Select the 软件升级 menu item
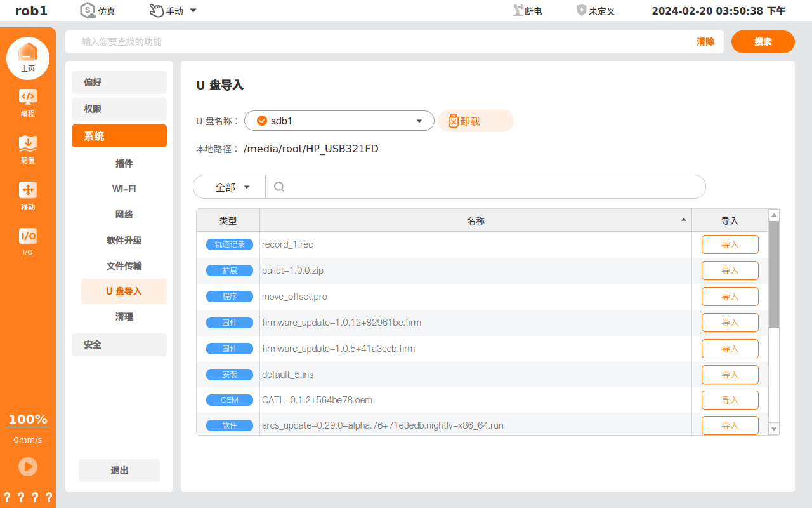Image resolution: width=812 pixels, height=508 pixels. (x=124, y=240)
